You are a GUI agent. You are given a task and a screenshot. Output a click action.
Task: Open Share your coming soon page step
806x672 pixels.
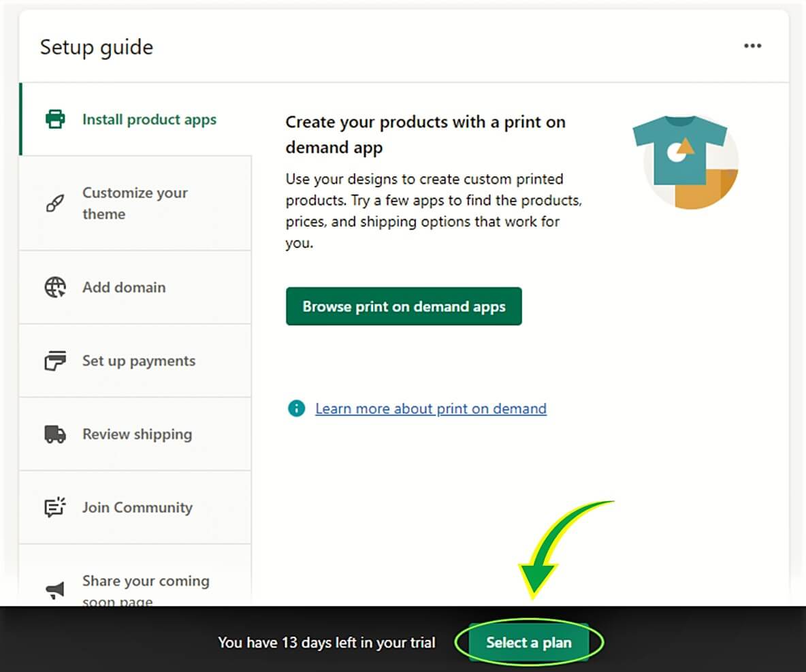[135, 575]
